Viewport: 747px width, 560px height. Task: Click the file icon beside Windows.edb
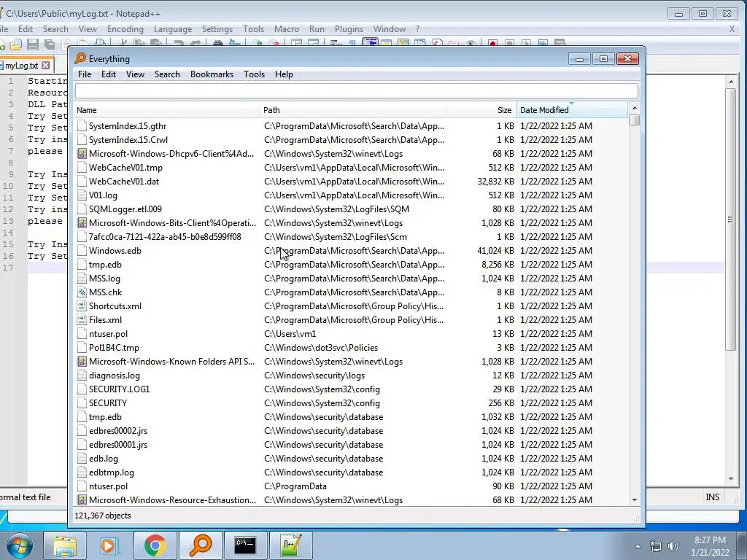pos(82,251)
